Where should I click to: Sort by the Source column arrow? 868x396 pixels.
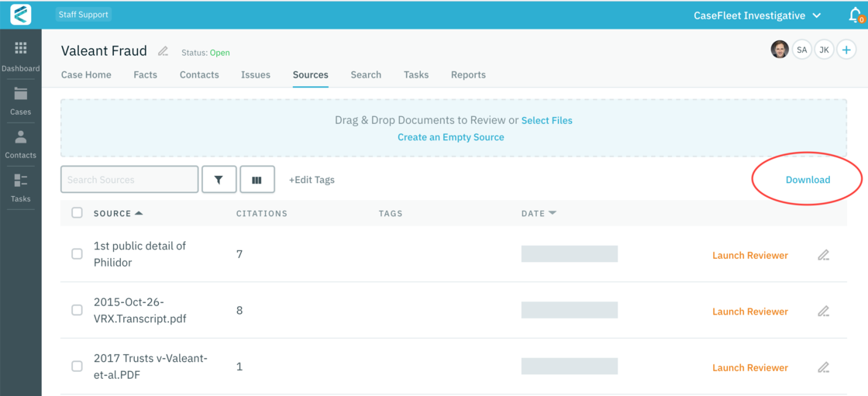coord(139,213)
